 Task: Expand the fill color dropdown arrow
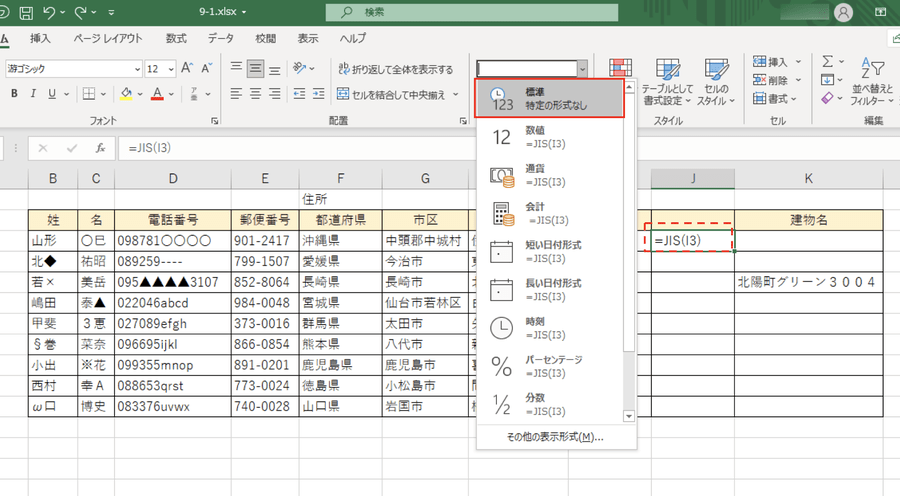[x=139, y=94]
